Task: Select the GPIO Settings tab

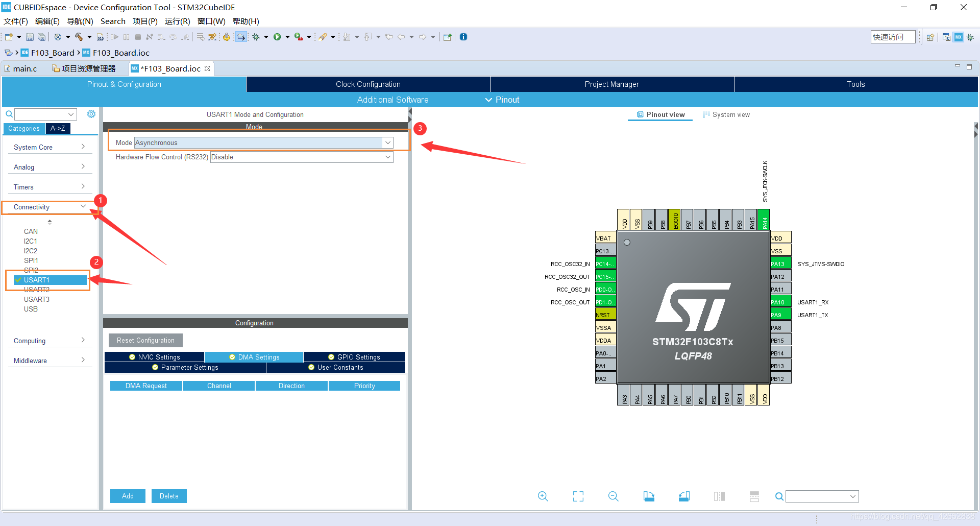Action: click(354, 357)
